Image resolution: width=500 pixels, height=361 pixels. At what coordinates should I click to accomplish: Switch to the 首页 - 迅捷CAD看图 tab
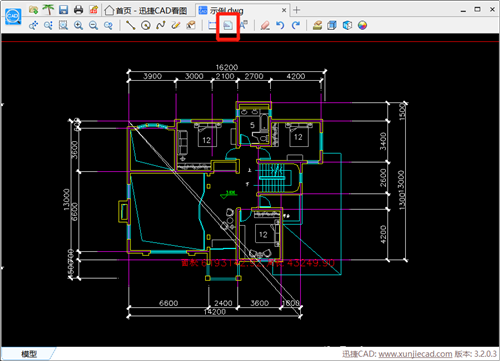pos(146,11)
